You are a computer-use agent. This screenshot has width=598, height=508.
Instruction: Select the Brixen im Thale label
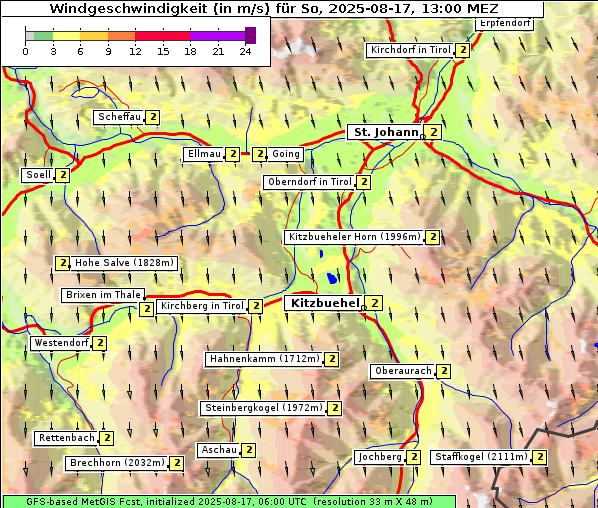103,295
